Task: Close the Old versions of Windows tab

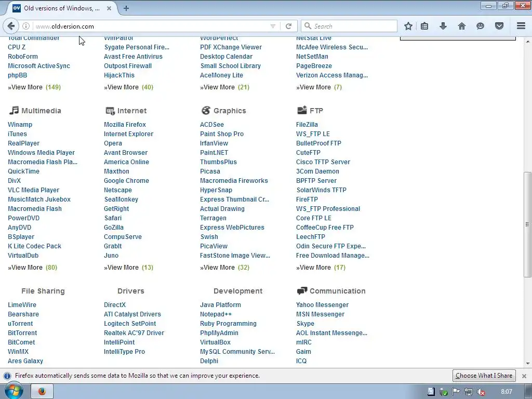Action: click(x=109, y=8)
